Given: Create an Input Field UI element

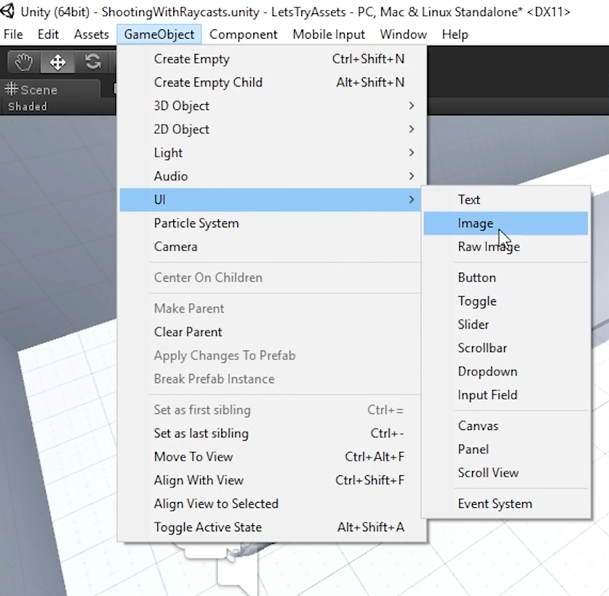Looking at the screenshot, I should [x=487, y=395].
